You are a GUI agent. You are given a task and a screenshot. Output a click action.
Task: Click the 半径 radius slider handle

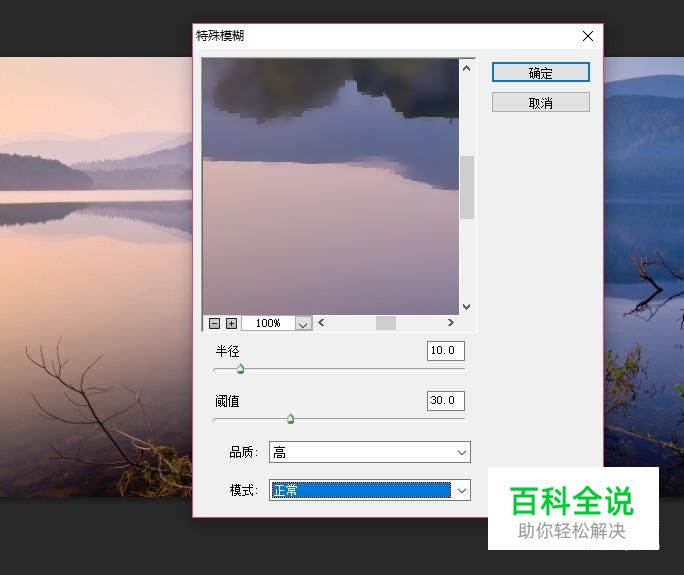240,369
